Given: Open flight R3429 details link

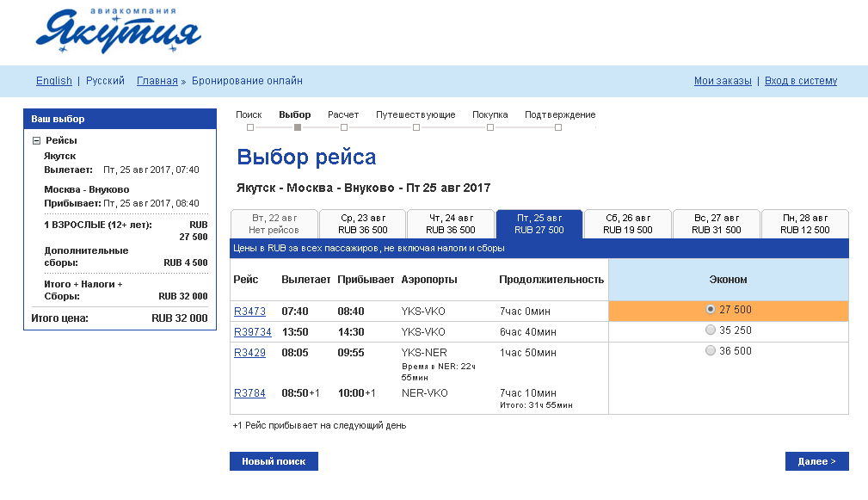Looking at the screenshot, I should coord(249,353).
